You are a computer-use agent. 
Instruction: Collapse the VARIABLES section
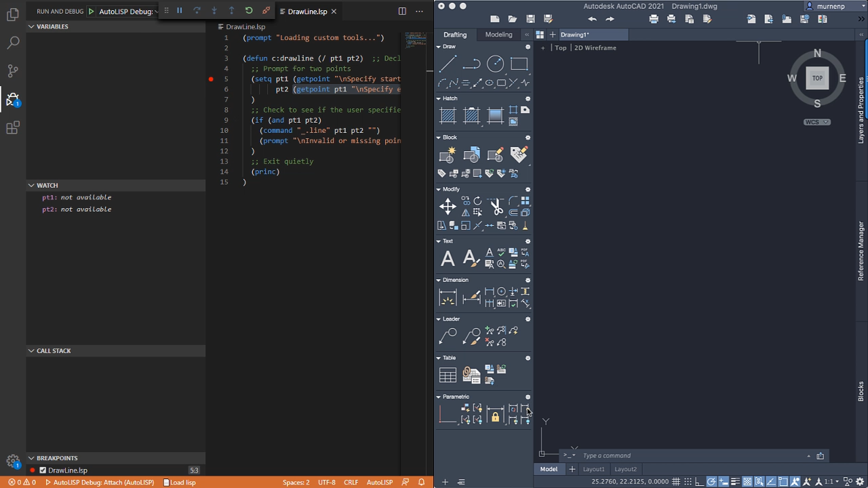(31, 26)
